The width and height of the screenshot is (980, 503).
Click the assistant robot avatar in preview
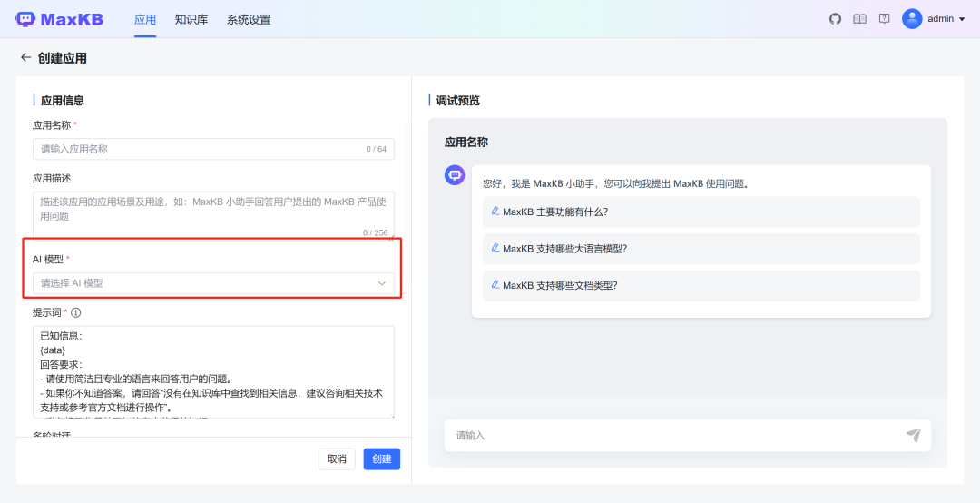(x=455, y=175)
